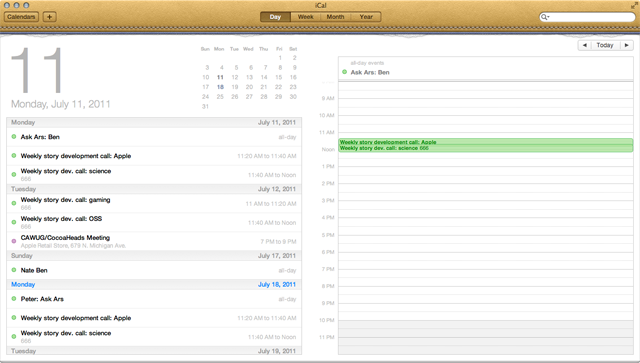Screen dimensions: 640x363
Task: Click green dot beside Ask Ars: Ben list row
Action: (x=13, y=137)
